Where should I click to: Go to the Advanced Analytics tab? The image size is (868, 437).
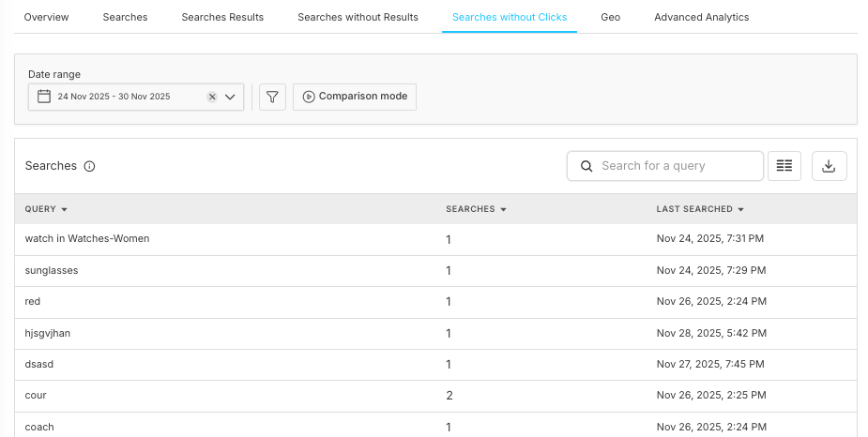click(701, 17)
